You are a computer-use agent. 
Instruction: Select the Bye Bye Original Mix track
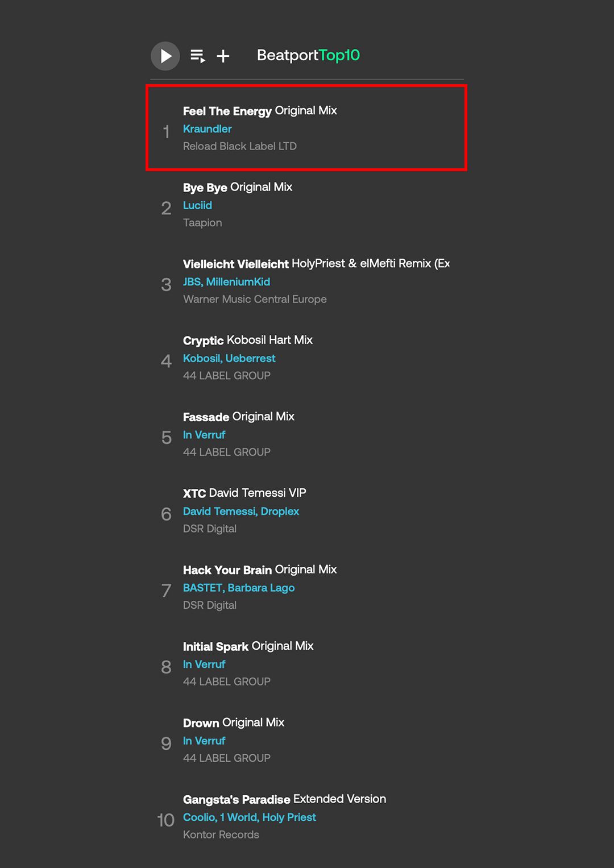(238, 187)
